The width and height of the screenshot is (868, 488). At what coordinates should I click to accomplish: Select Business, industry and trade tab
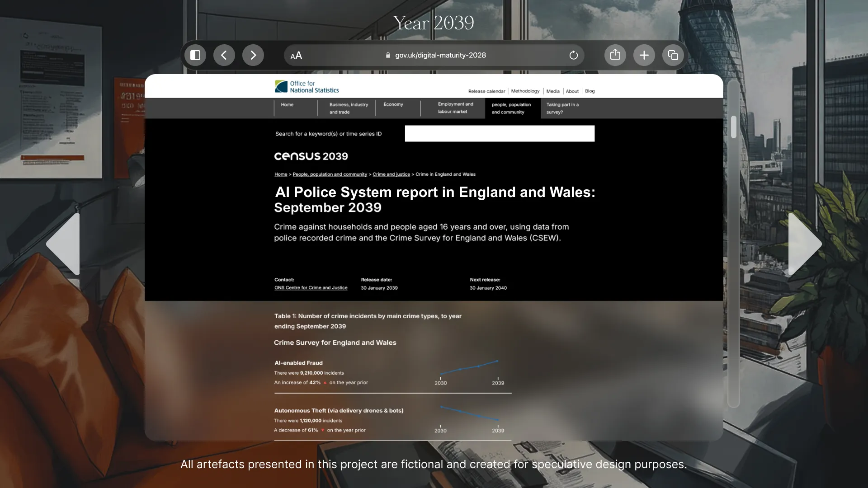tap(348, 108)
